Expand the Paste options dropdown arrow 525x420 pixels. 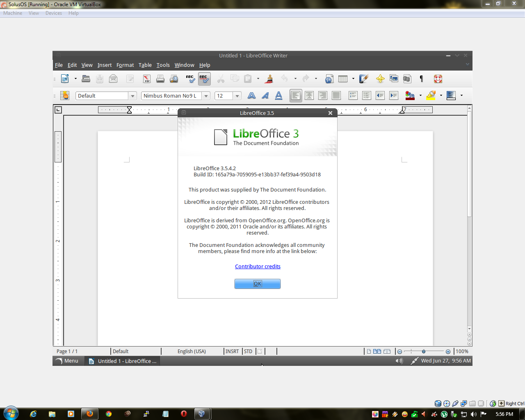click(x=258, y=79)
